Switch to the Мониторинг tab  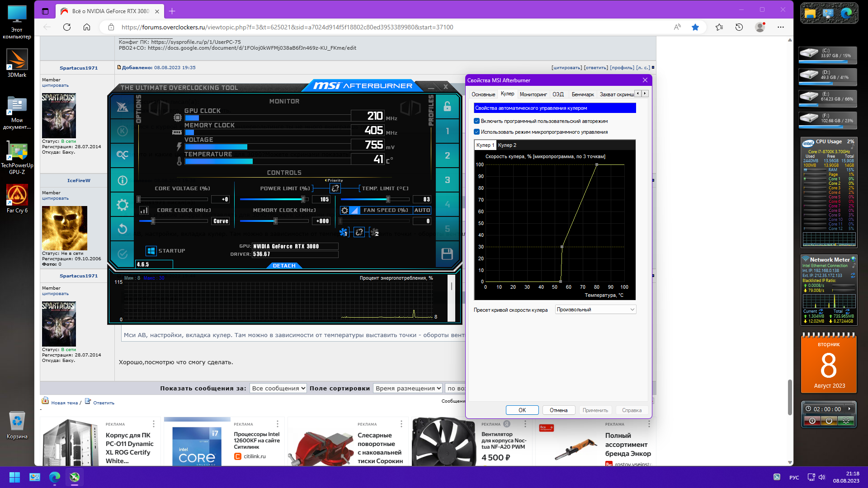pos(533,94)
